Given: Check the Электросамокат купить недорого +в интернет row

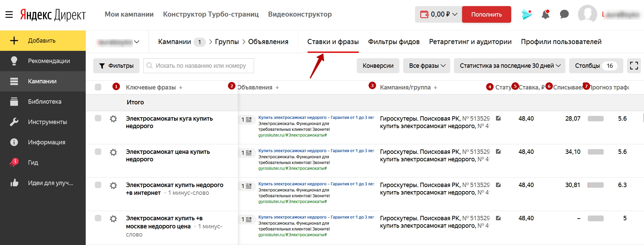Looking at the screenshot, I should point(98,185).
